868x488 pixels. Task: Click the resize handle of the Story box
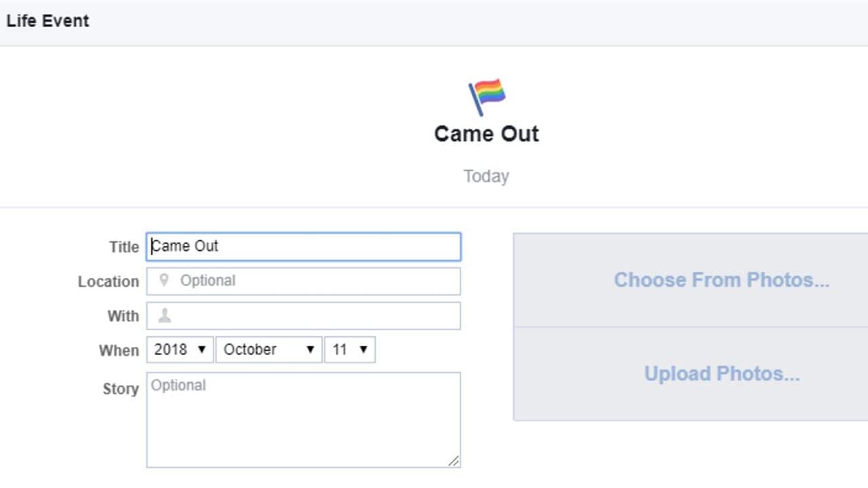[x=454, y=461]
